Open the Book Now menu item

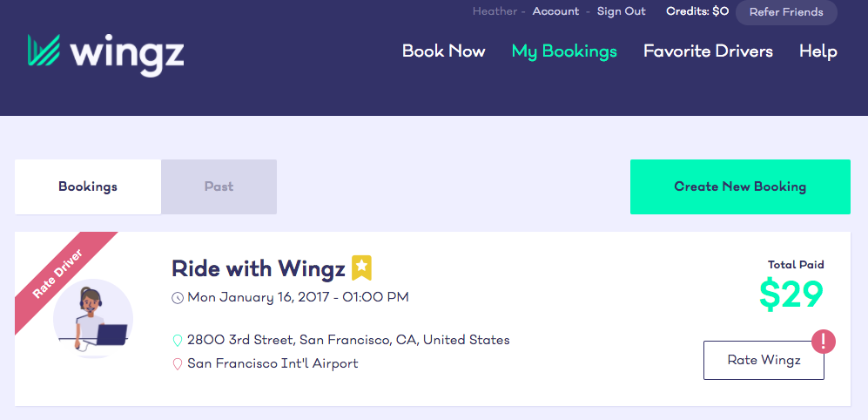(x=443, y=51)
